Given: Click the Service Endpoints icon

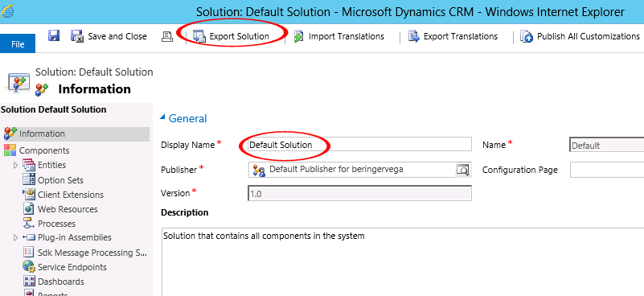Looking at the screenshot, I should click(x=28, y=266).
